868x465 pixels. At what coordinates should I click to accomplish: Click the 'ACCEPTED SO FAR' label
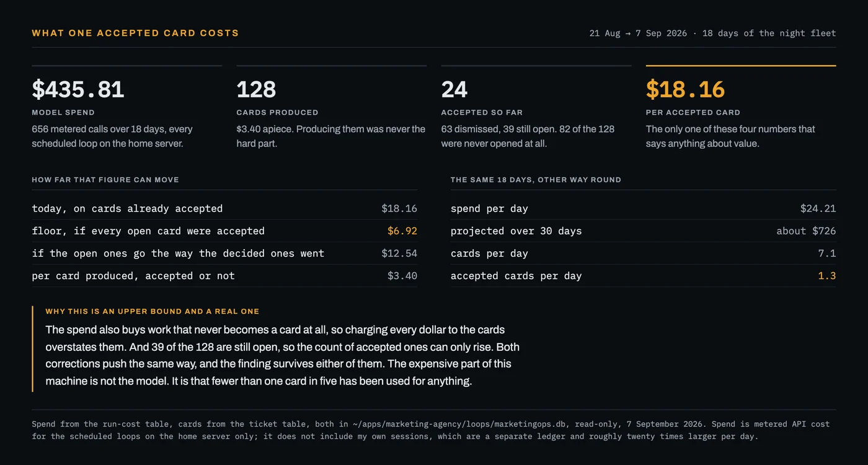tap(482, 113)
